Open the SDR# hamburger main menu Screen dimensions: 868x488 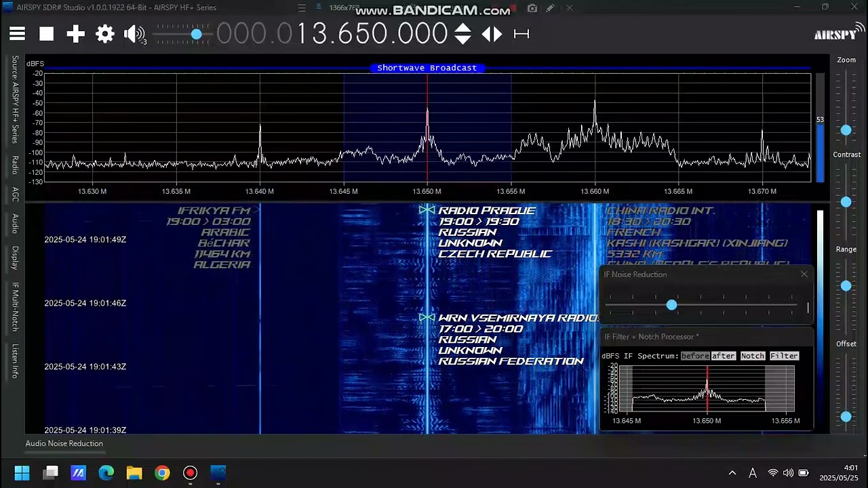(17, 34)
